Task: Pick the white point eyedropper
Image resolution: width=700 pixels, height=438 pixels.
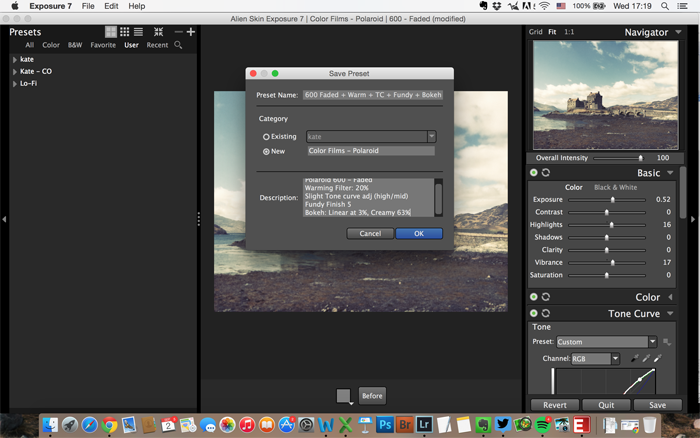Action: coord(658,358)
